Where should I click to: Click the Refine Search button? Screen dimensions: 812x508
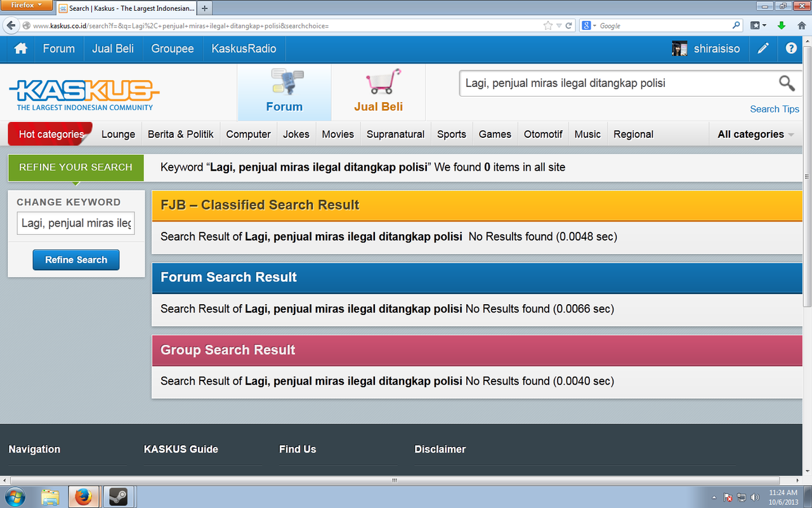76,260
